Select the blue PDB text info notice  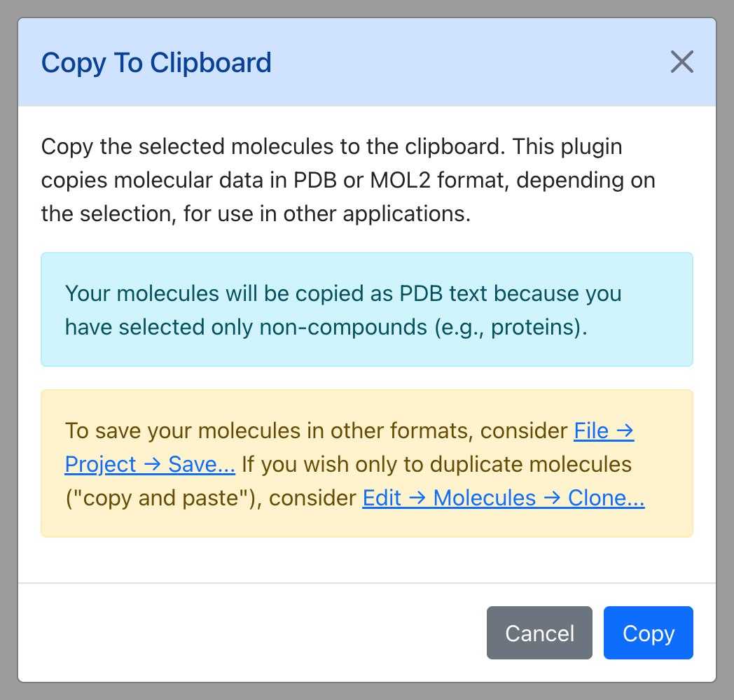(x=367, y=309)
